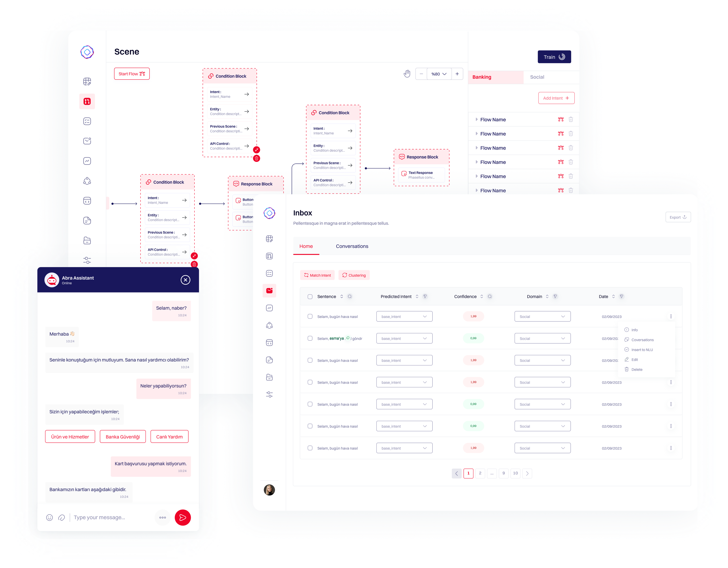Click the Add Intent button
Viewport: 728px width, 568px height.
click(556, 98)
